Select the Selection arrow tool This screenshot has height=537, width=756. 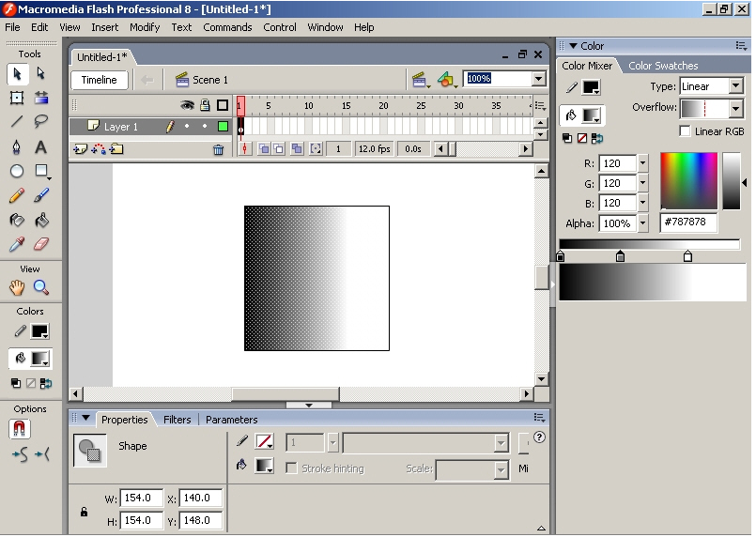(x=17, y=74)
